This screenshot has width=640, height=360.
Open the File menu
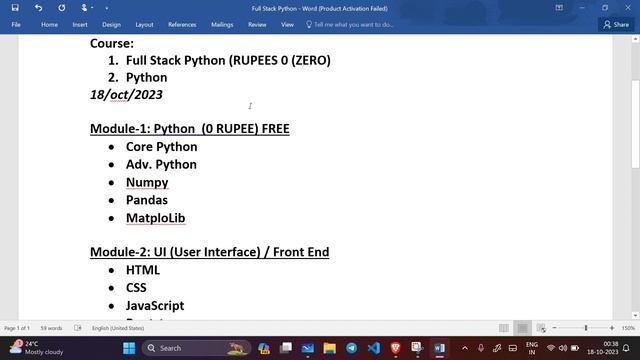point(16,24)
